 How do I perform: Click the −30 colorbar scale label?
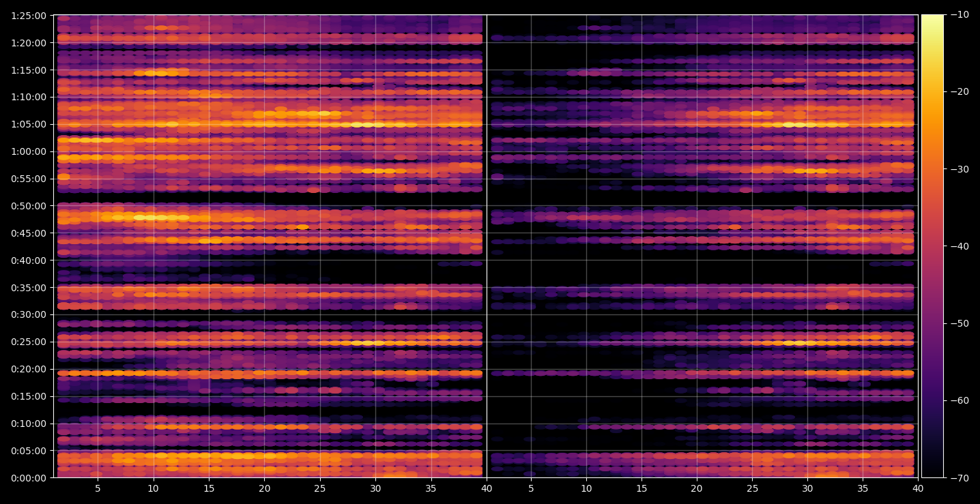[959, 169]
